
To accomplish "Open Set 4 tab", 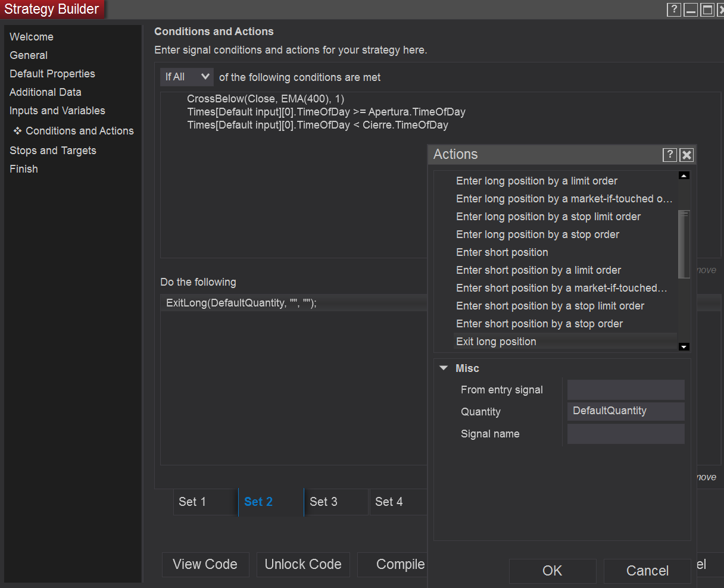I will (389, 502).
